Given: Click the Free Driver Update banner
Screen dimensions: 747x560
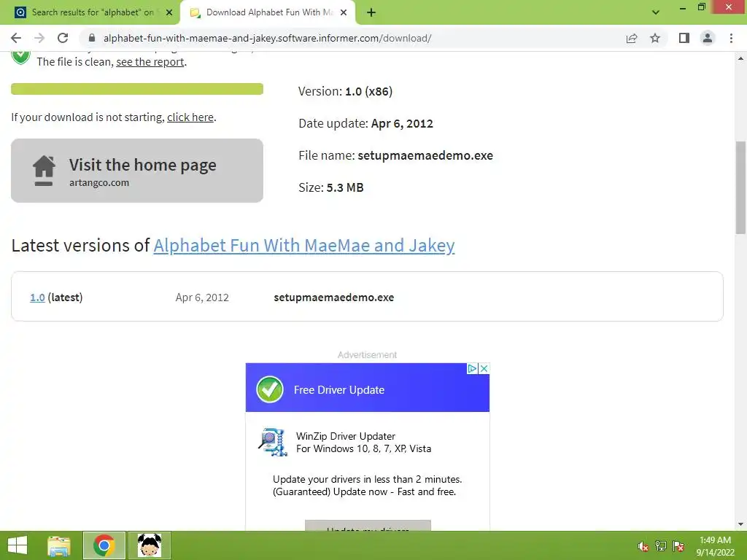Looking at the screenshot, I should pyautogui.click(x=368, y=388).
